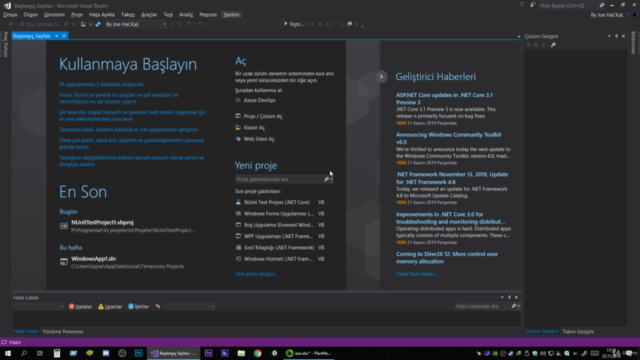Switch to the Takım Gezgini tab

tap(578, 332)
